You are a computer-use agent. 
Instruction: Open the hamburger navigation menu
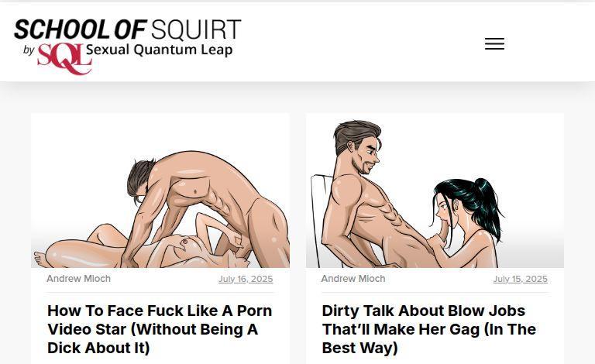[x=494, y=43]
